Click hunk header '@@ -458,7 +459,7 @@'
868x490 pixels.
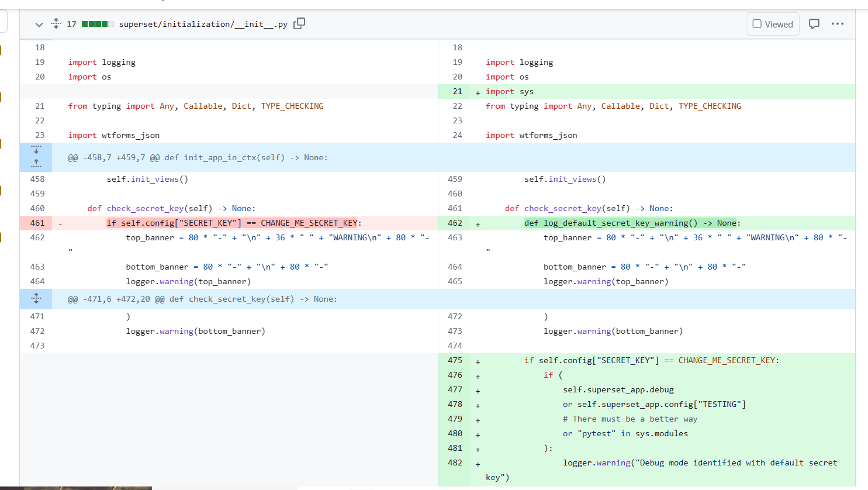coord(198,157)
